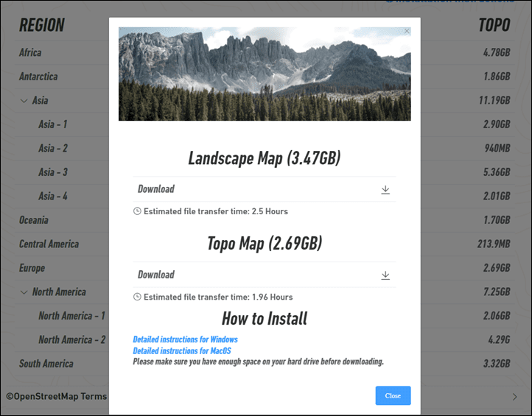
Task: Click clock icon beside 2.5 Hours estimate
Action: (x=137, y=211)
